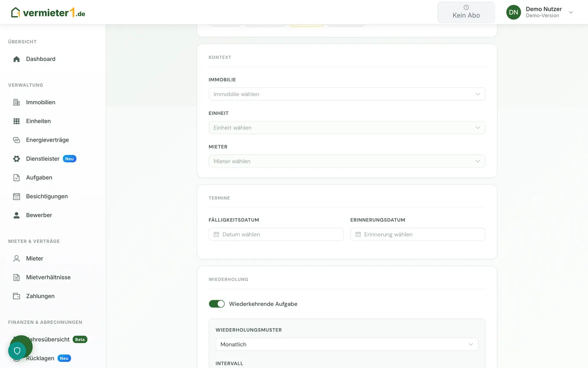Open Dashboard via its home icon

(x=16, y=59)
